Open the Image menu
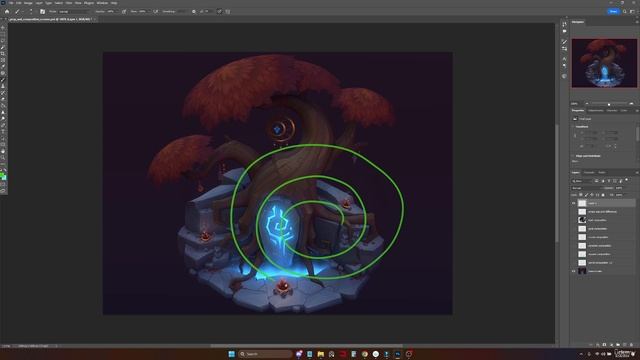Image resolution: width=640 pixels, height=360 pixels. pos(29,3)
